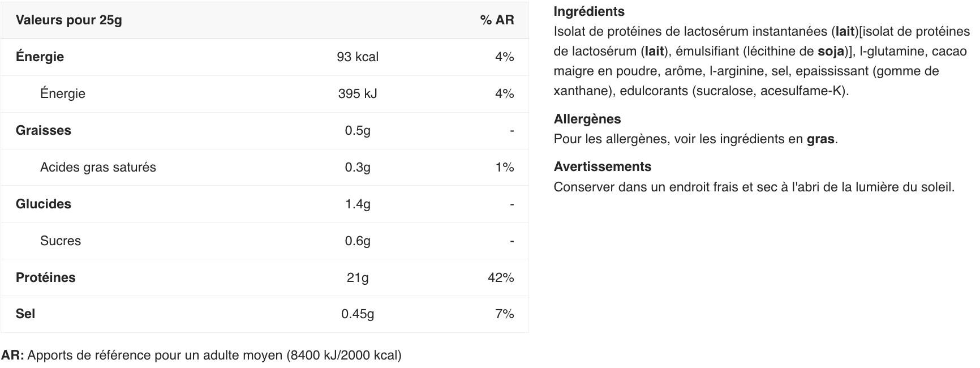Click the "Sucres" row label
The width and height of the screenshot is (980, 368).
(61, 241)
